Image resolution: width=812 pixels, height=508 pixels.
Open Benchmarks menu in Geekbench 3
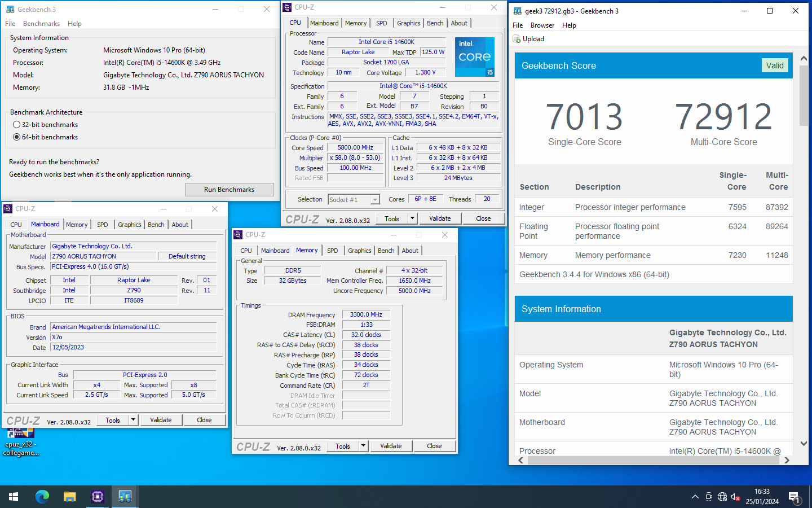point(41,24)
